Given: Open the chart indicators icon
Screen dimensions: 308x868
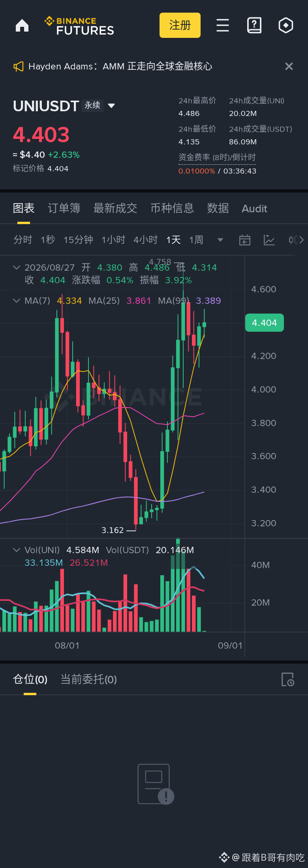Looking at the screenshot, I should (269, 239).
